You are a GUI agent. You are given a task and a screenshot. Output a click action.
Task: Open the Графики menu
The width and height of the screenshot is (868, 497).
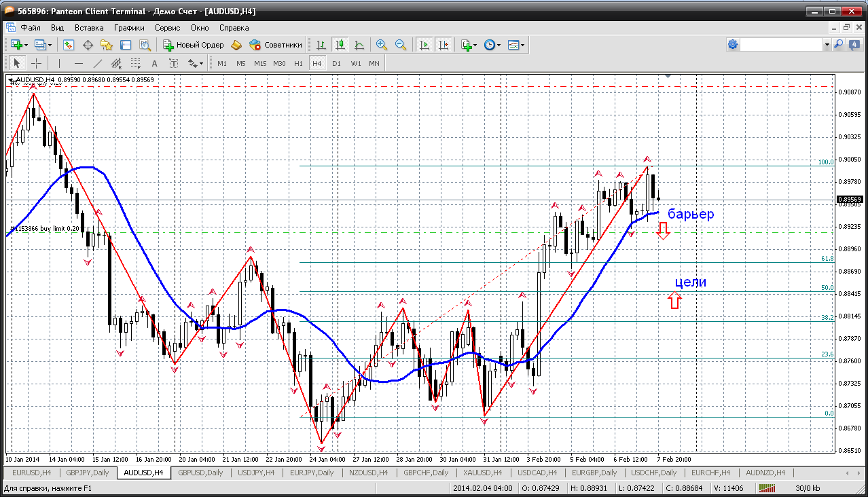point(129,28)
